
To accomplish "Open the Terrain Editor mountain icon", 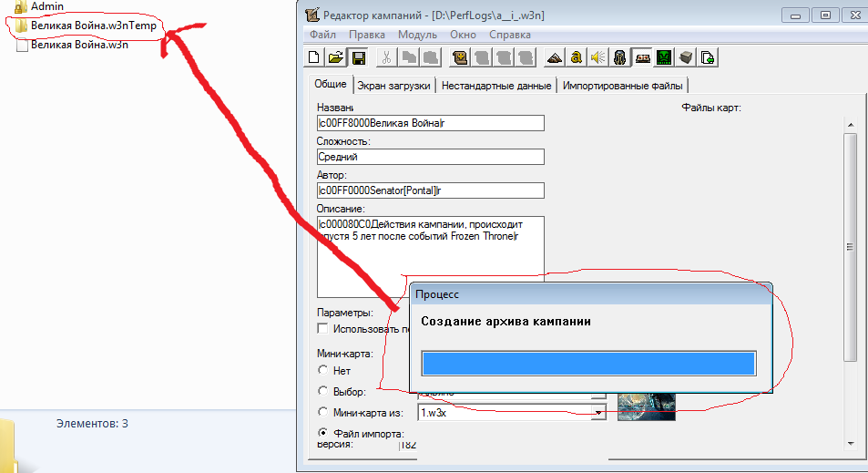I will pos(554,57).
